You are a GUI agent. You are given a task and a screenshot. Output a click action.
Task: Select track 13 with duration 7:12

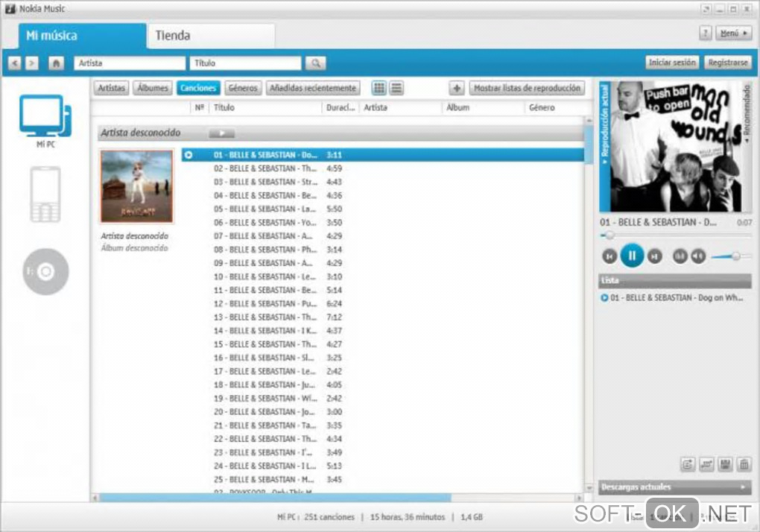click(x=383, y=317)
